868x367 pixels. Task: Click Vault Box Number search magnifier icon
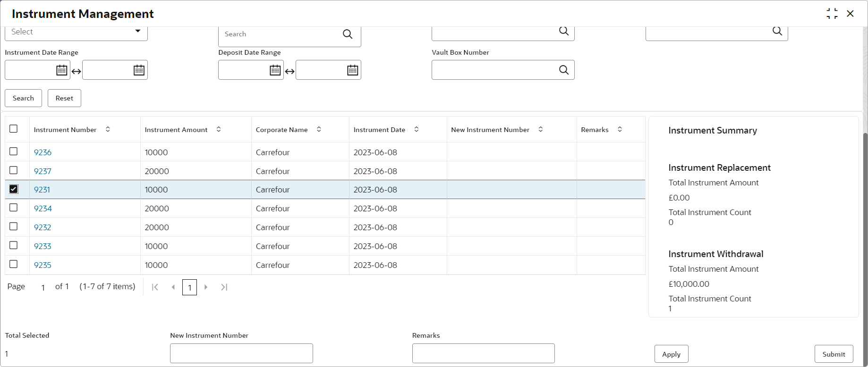564,70
